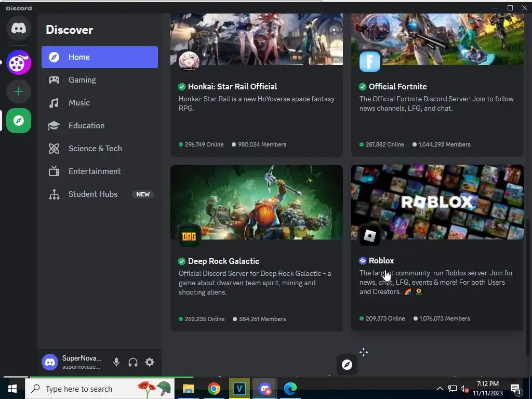This screenshot has height=399, width=532.
Task: Open File Explorer from taskbar
Action: point(188,389)
